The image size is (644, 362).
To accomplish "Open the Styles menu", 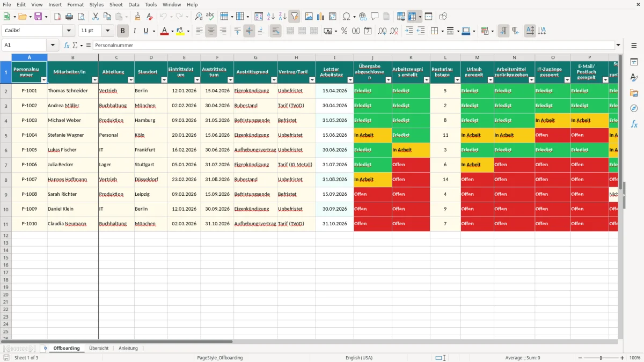I will [97, 4].
